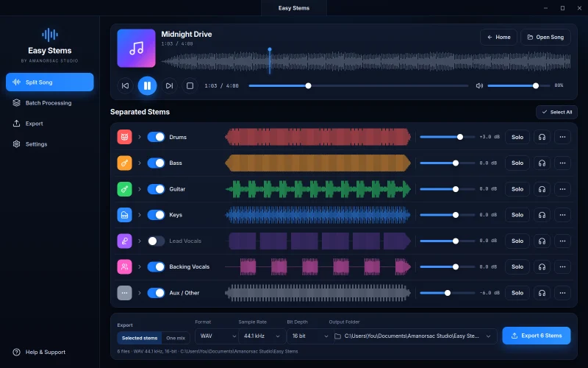The height and width of the screenshot is (368, 588).
Task: Expand the Guitar stem row chevron
Action: 140,189
